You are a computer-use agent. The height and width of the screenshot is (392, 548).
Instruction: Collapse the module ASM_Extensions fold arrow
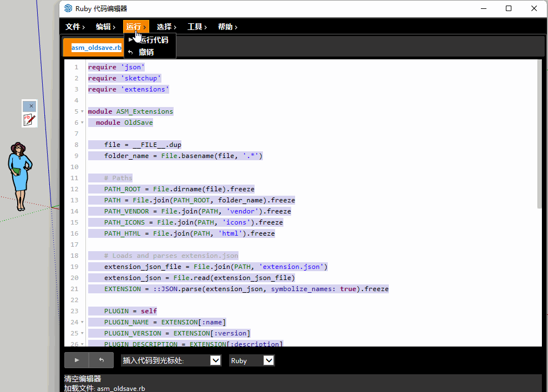pos(82,111)
